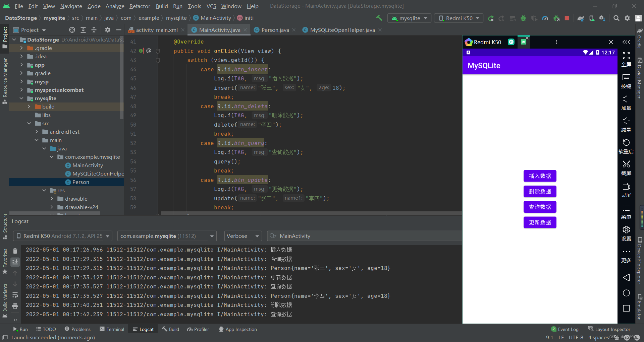Open the Verbose log level dropdown
This screenshot has width=644, height=342.
[x=243, y=236]
